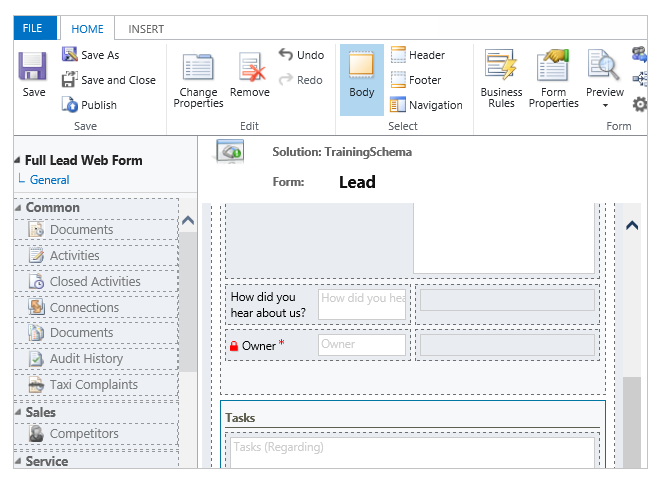Image resolution: width=659 pixels, height=480 pixels.
Task: Select the Tasks section header
Action: (x=240, y=418)
